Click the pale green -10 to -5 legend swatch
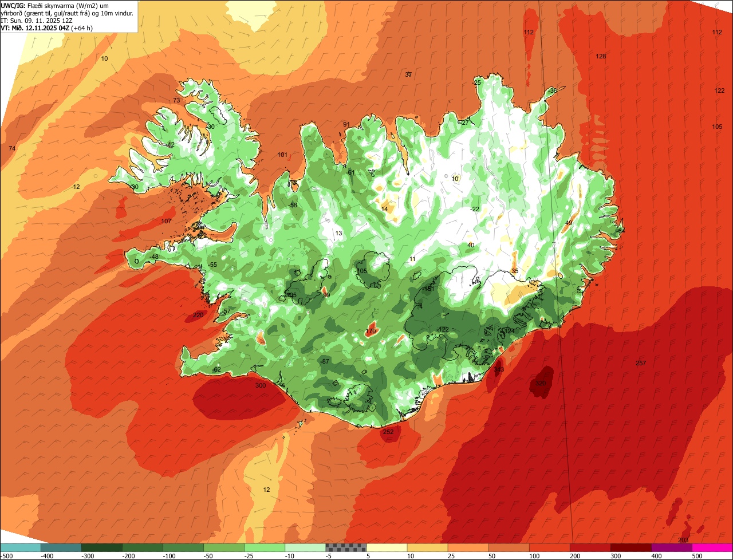733x560 pixels. pyautogui.click(x=305, y=547)
